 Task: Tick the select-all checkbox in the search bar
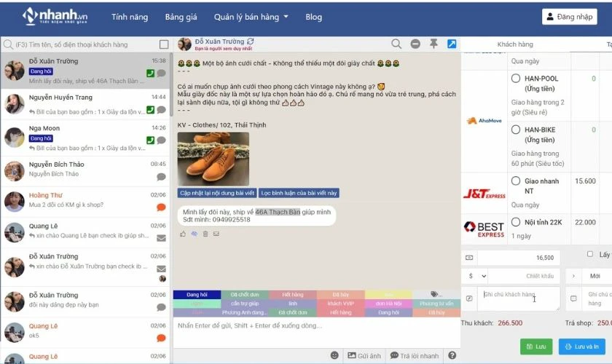(x=164, y=44)
